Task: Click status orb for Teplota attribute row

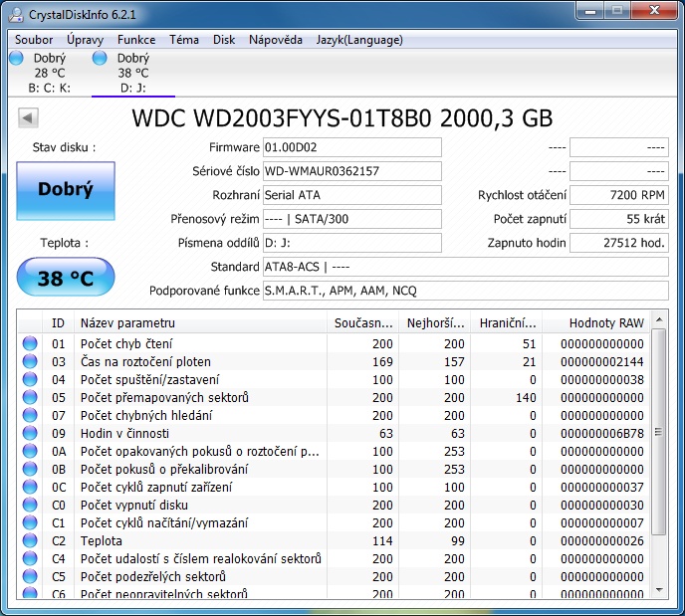Action: 30,541
